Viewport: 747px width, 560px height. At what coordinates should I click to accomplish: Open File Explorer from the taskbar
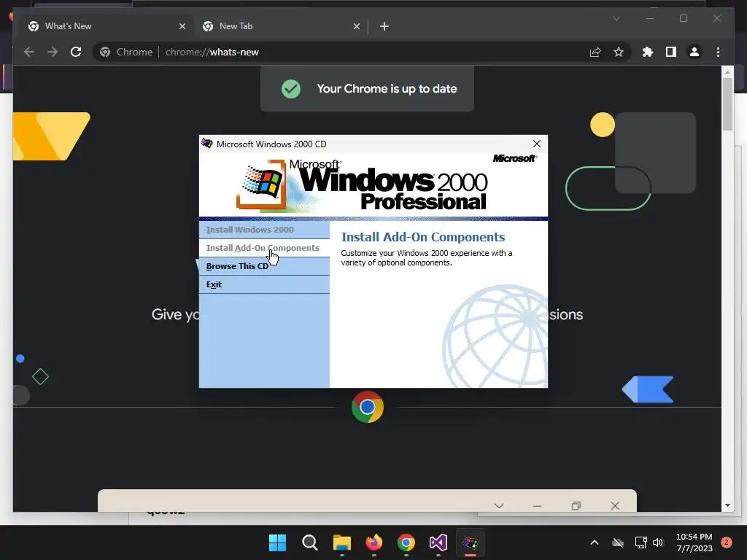pos(342,542)
